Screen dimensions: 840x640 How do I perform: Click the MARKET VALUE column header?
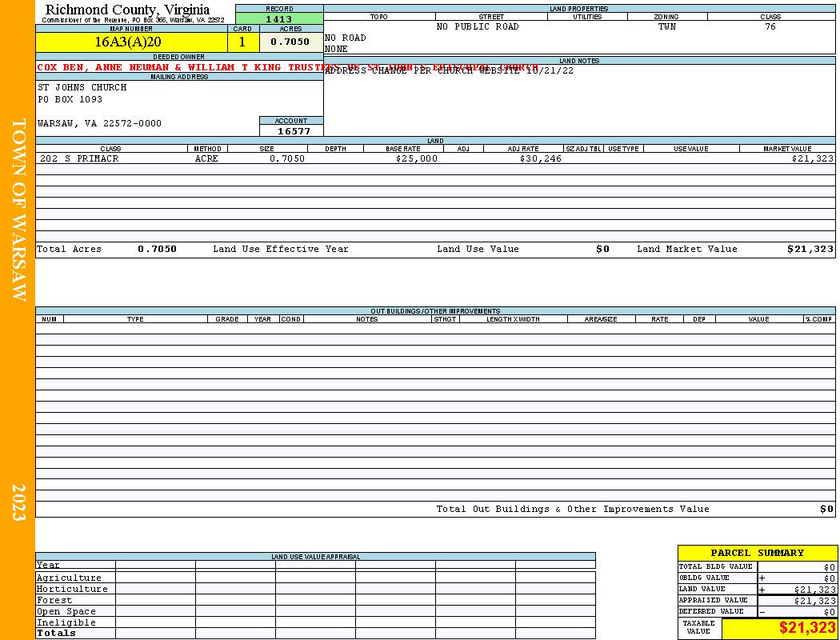787,149
